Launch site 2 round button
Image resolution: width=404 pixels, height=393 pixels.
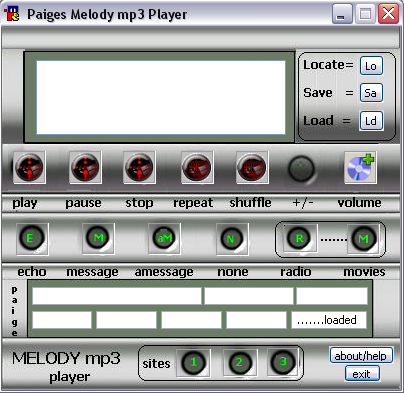(x=240, y=363)
